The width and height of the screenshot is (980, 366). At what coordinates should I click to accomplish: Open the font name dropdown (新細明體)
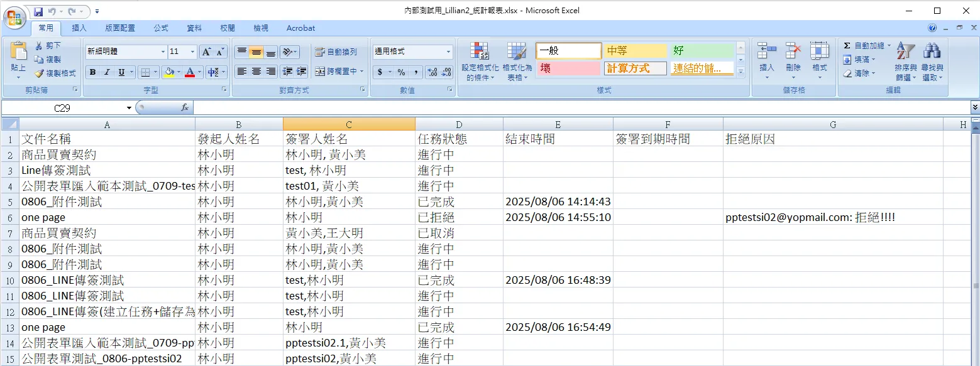pyautogui.click(x=163, y=52)
